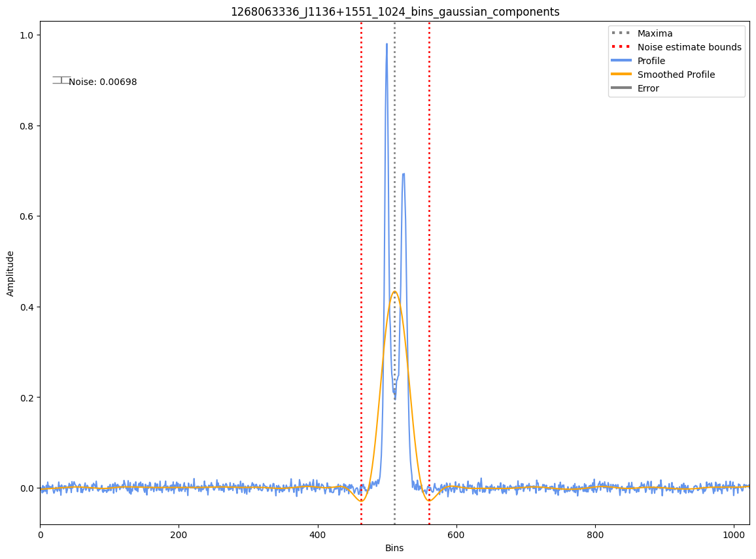The height and width of the screenshot is (559, 756).
Task: Click the x-axis tick label 800
Action: click(595, 535)
